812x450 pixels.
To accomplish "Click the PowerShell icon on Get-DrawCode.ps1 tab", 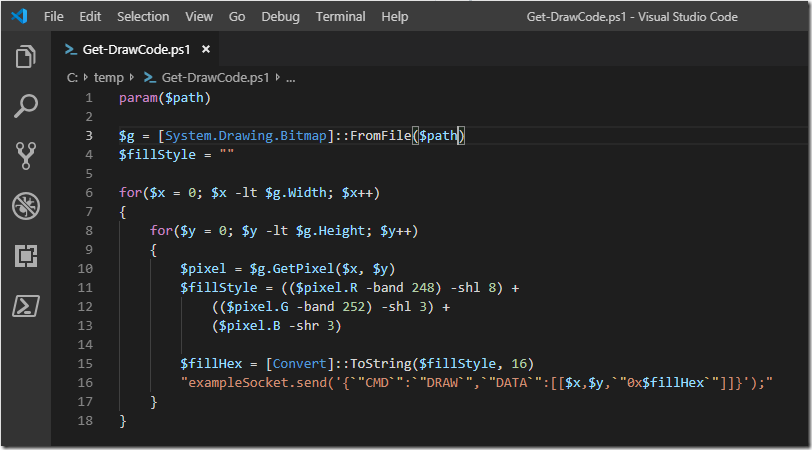I will coord(70,49).
